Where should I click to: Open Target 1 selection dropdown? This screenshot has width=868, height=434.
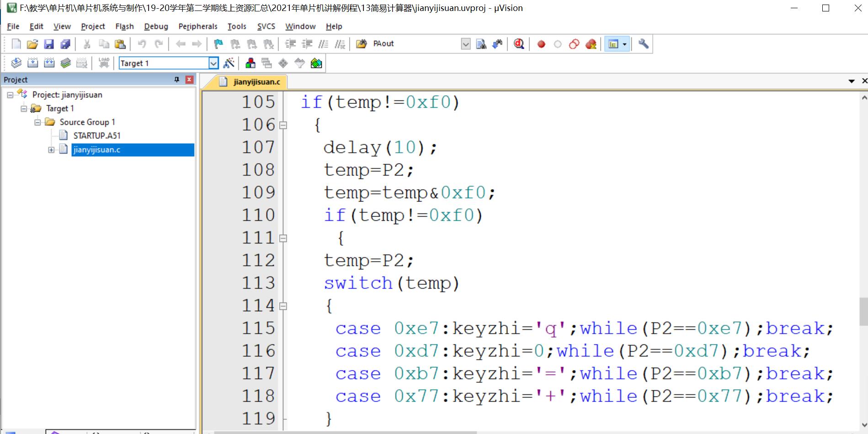coord(213,63)
